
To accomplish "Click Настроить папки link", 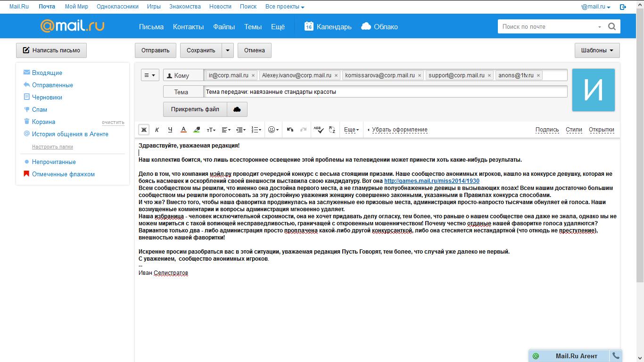I will [x=52, y=147].
